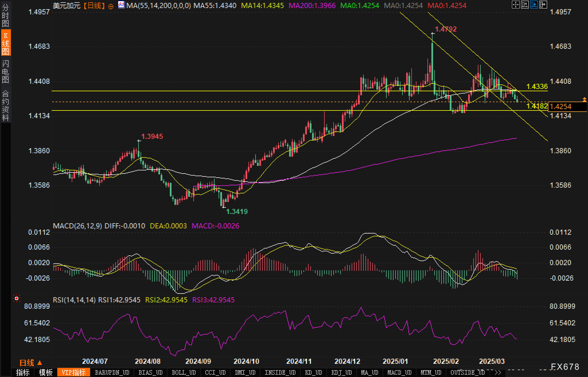This screenshot has width=588, height=377.
Task: Expand more indicators with >> arrows
Action: (498, 373)
